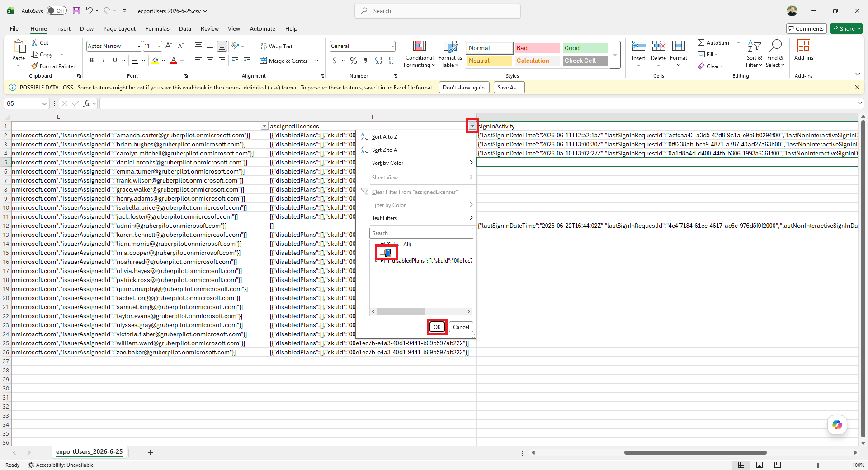Screen dimensions: 868x470
Task: Click the Share button
Action: pos(847,28)
